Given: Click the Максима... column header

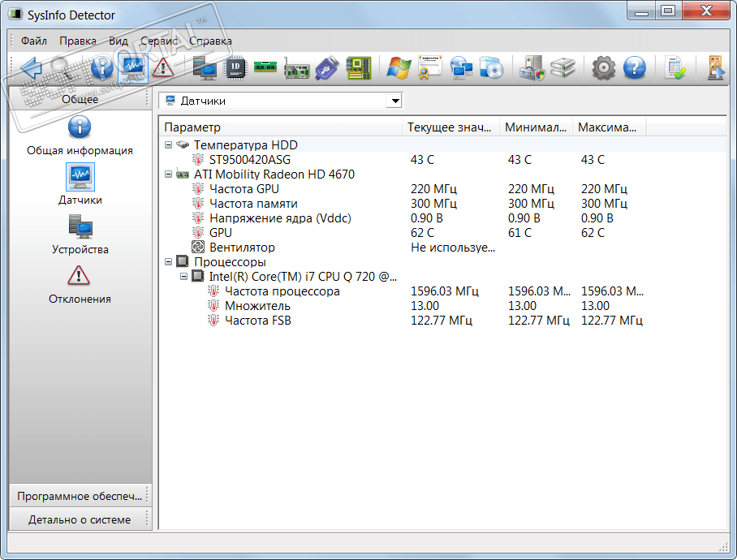Looking at the screenshot, I should (609, 127).
